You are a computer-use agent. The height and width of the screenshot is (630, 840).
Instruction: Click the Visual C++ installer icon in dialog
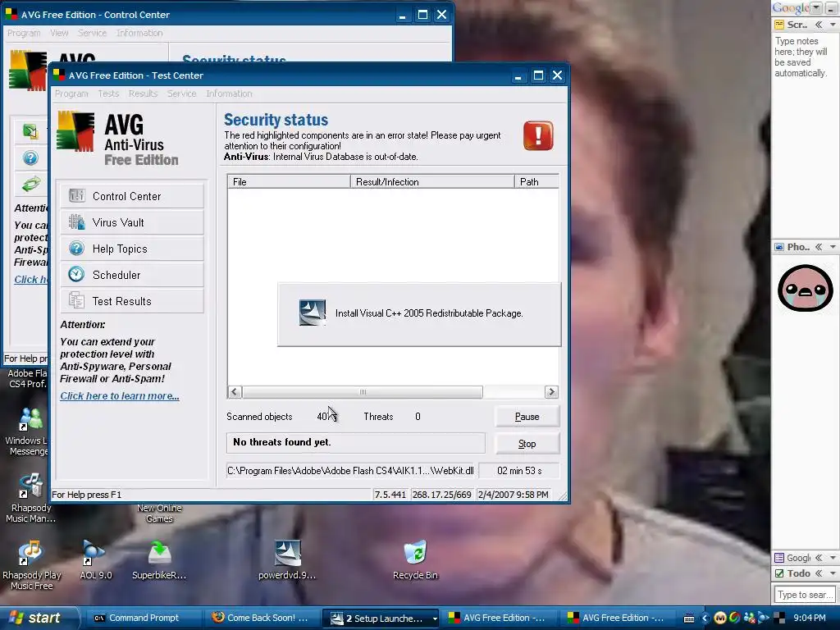click(x=313, y=313)
